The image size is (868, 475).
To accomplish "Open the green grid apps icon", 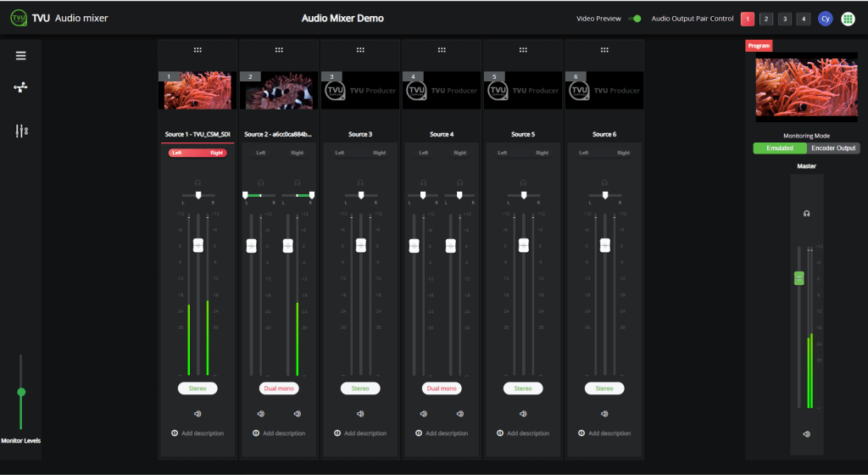I will (x=848, y=19).
